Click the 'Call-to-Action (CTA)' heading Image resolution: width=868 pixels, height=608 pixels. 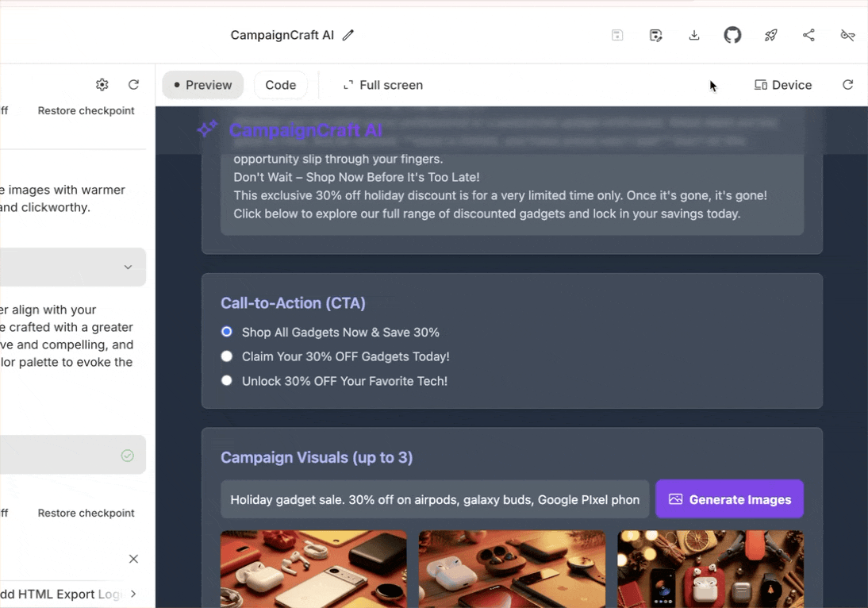[x=293, y=303]
